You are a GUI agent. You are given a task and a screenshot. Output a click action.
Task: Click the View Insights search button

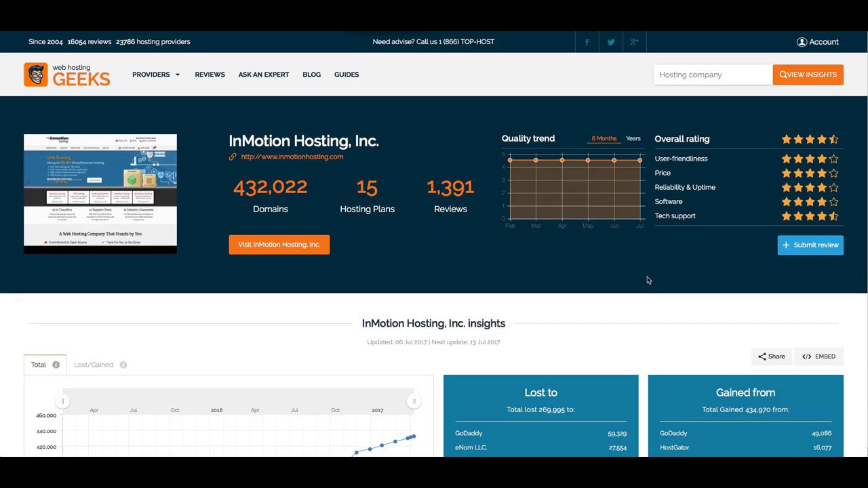tap(808, 75)
